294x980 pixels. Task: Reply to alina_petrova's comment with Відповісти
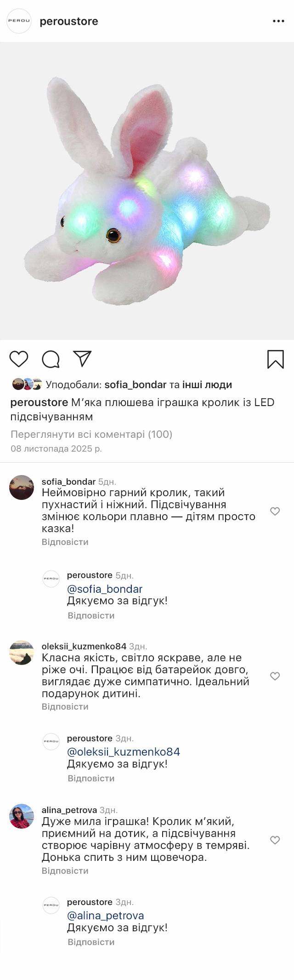[x=65, y=871]
